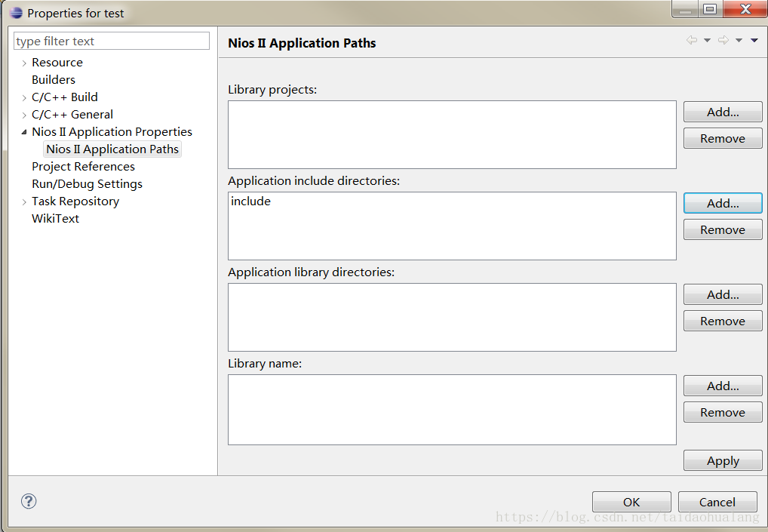Click the Apply button
Screen dimensions: 768x532
pos(723,461)
